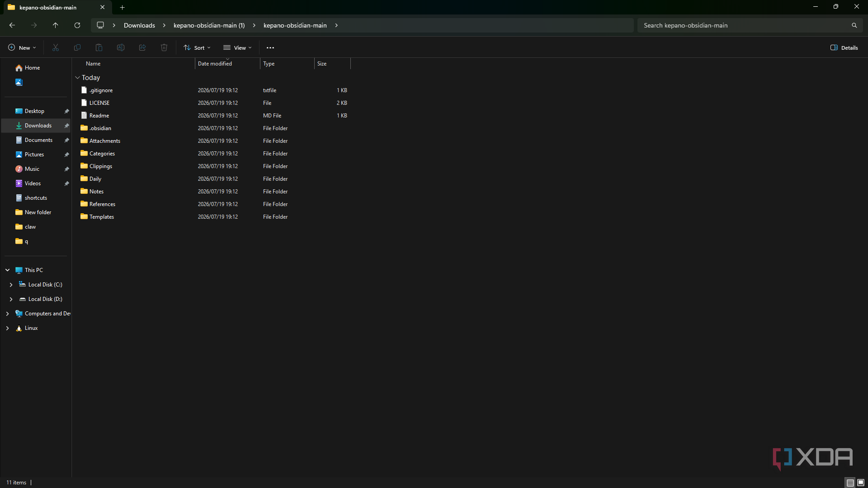Image resolution: width=868 pixels, height=488 pixels.
Task: Unpin Desktop from Quick access
Action: pos(66,111)
